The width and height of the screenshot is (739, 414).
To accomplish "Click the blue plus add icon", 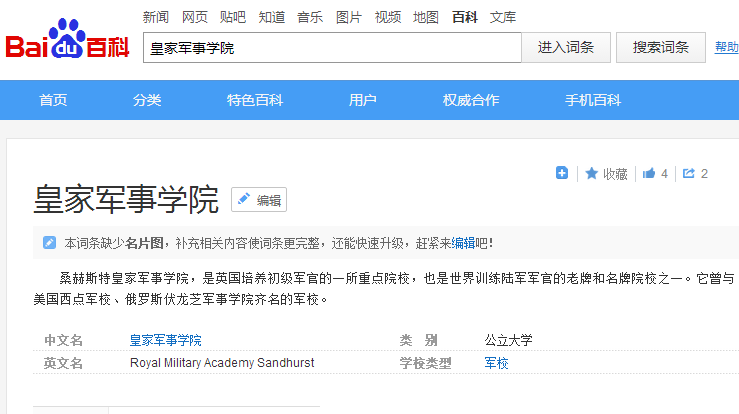I will coord(562,173).
